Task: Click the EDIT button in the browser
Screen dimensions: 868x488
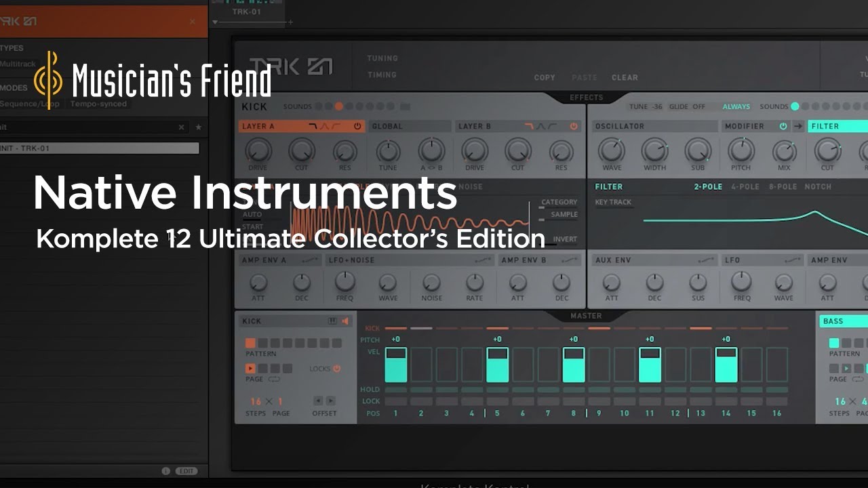Action: pyautogui.click(x=186, y=471)
